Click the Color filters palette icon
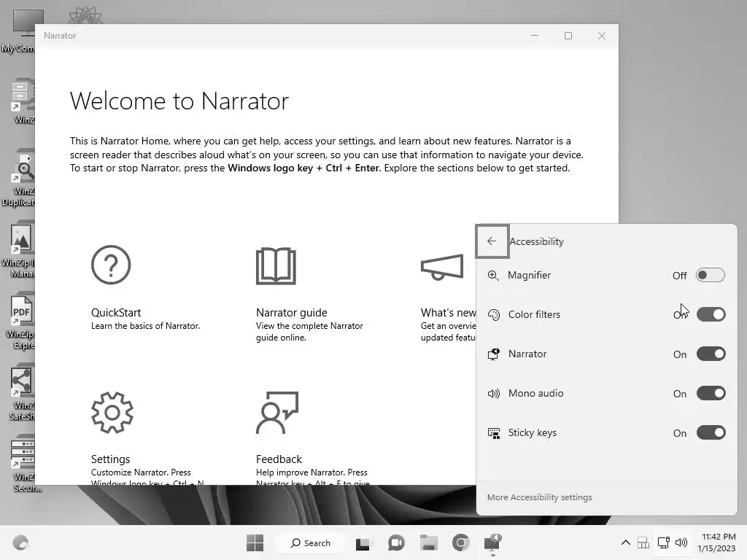 (x=494, y=315)
